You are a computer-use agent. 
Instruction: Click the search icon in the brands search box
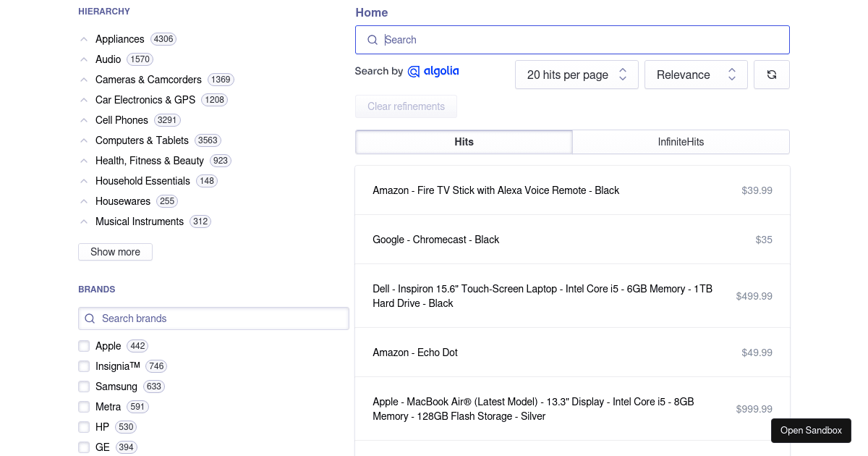(90, 318)
